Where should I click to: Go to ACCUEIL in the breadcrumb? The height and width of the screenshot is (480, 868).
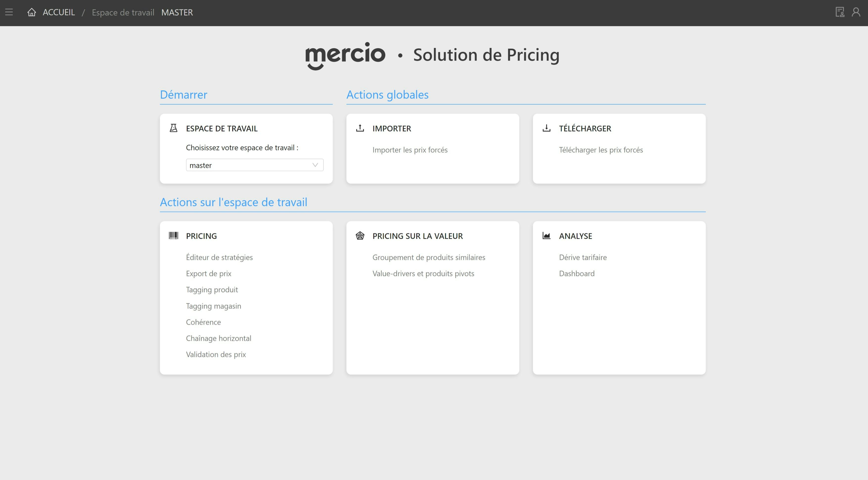(59, 12)
